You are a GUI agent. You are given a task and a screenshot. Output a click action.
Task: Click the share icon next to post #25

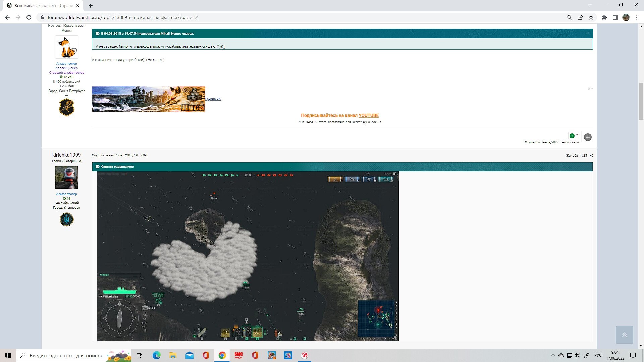[592, 155]
